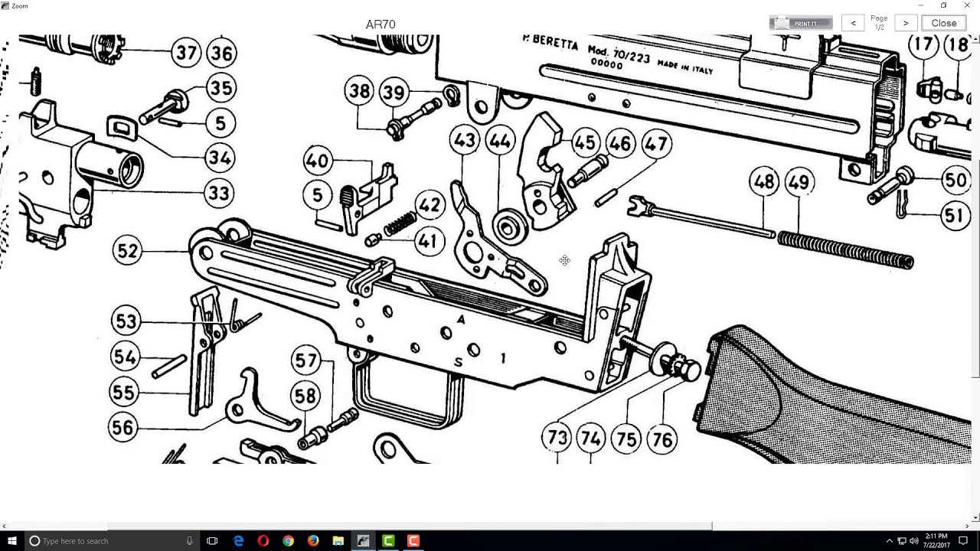Image resolution: width=980 pixels, height=551 pixels.
Task: Click the PRINT IT button
Action: [x=801, y=23]
